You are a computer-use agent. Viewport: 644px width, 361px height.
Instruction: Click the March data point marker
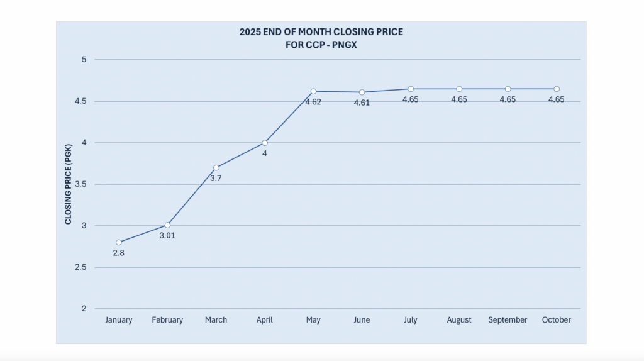coord(216,167)
